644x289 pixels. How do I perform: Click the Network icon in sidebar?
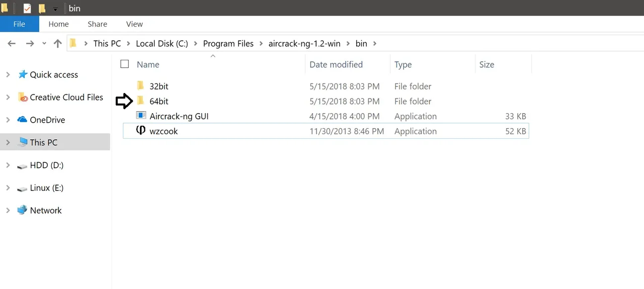(x=22, y=210)
